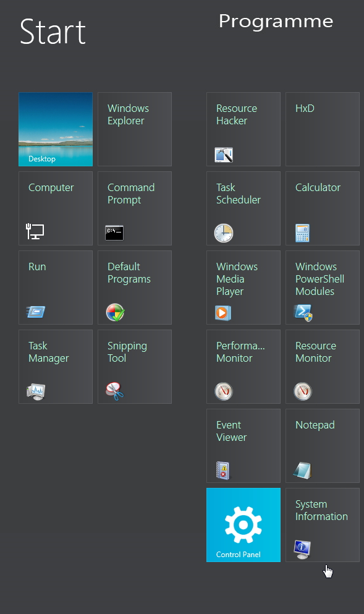Image resolution: width=364 pixels, height=614 pixels.
Task: Click the Task Scheduler clock icon
Action: 224,233
